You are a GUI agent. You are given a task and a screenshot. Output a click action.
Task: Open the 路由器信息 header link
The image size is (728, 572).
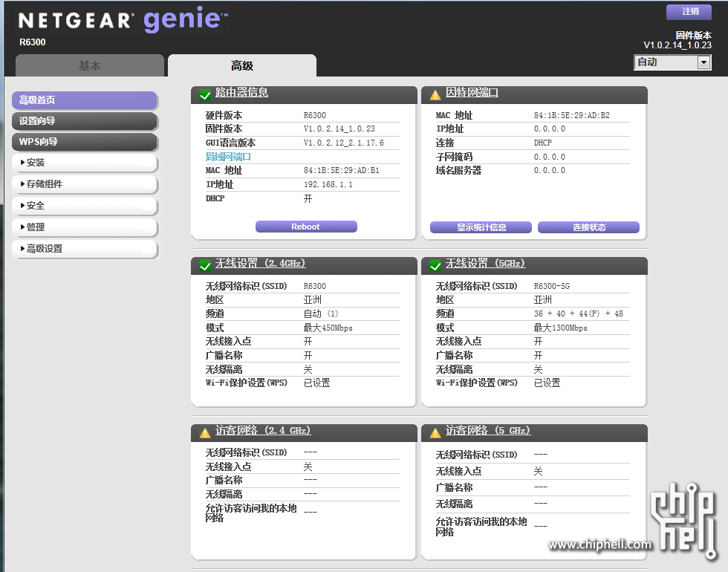pos(241,92)
